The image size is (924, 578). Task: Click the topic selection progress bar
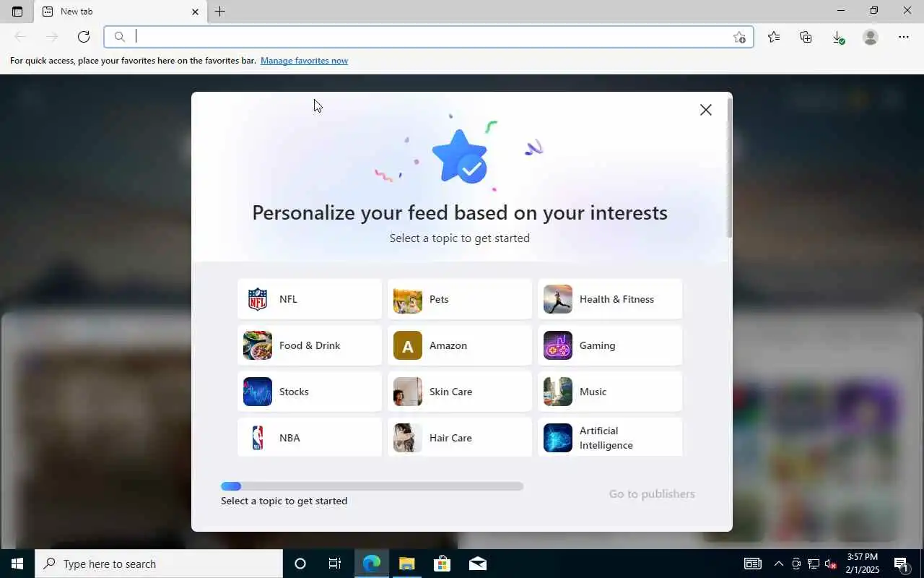point(372,486)
